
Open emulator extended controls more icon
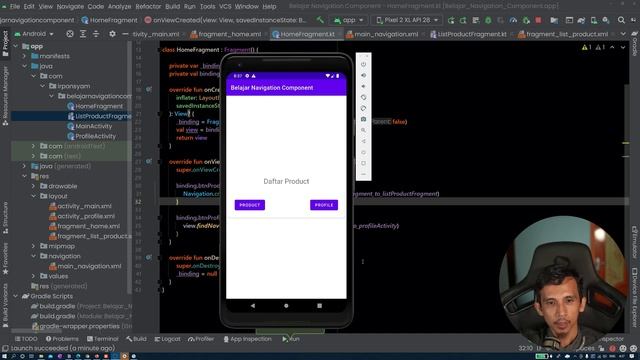363,174
